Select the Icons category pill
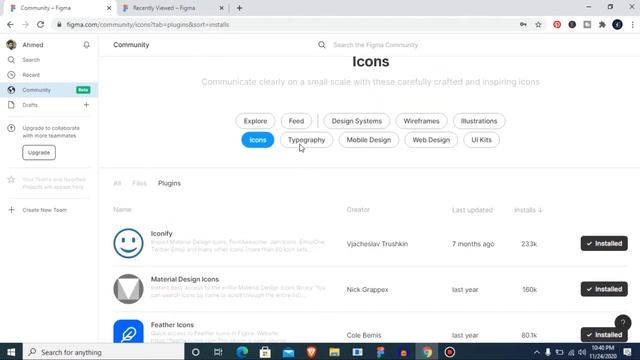The height and width of the screenshot is (360, 640). tap(258, 140)
